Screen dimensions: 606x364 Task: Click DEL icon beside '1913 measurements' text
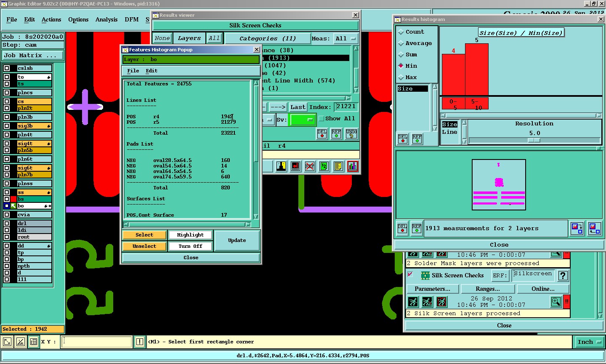402,228
